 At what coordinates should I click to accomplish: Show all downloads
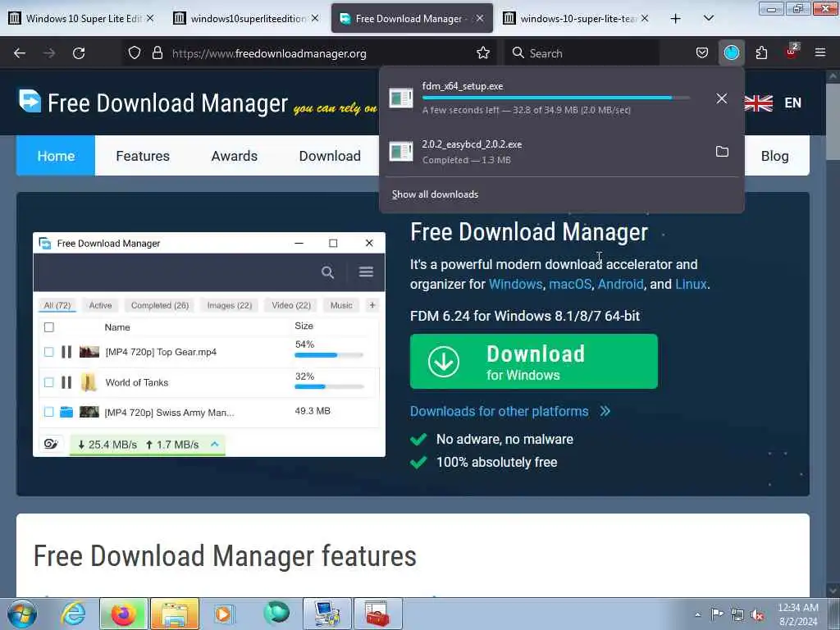point(435,194)
